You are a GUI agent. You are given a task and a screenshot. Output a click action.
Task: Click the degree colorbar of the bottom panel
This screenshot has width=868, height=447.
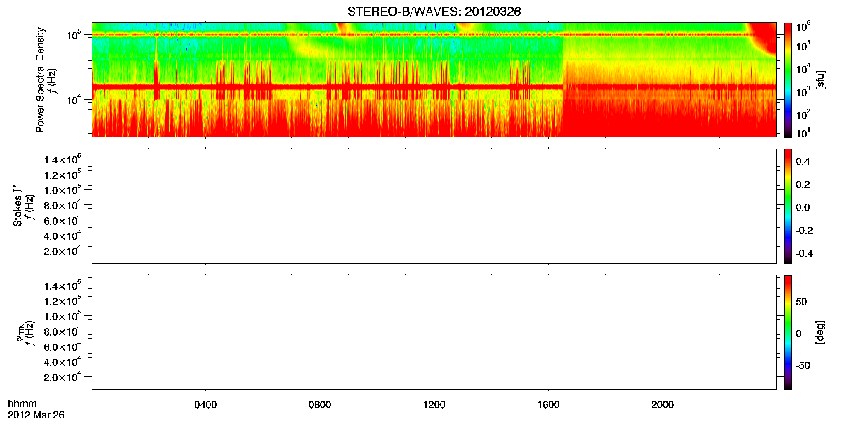[788, 332]
